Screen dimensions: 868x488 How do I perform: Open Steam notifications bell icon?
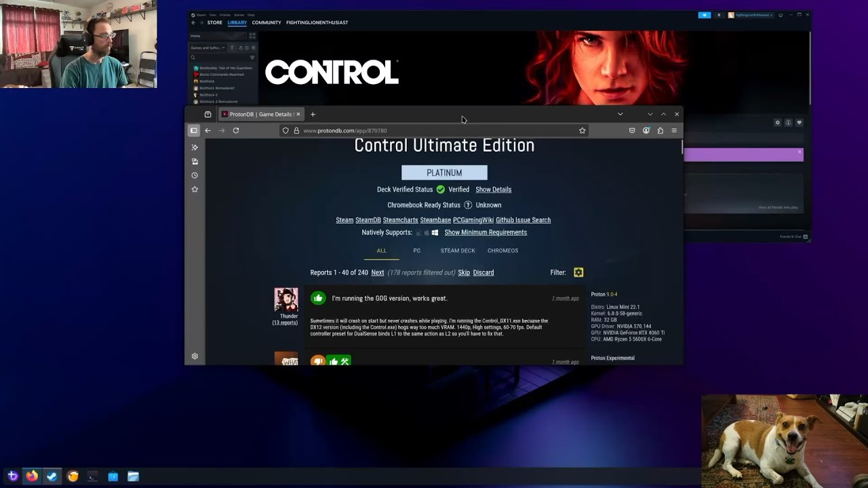(719, 15)
